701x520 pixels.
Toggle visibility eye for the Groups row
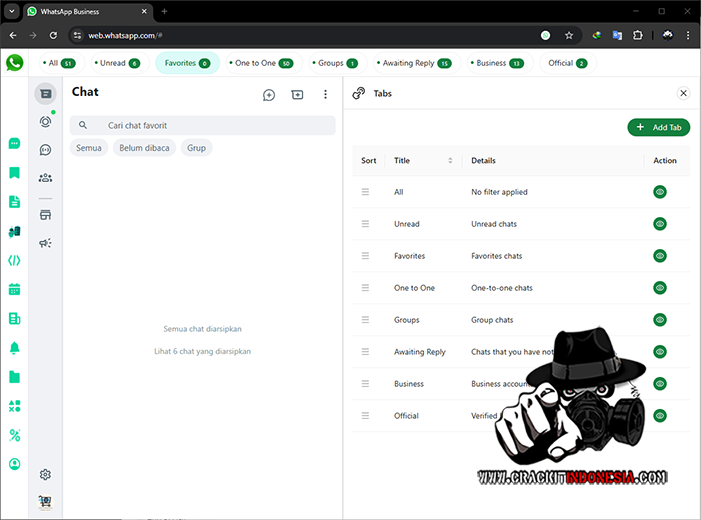coord(659,320)
